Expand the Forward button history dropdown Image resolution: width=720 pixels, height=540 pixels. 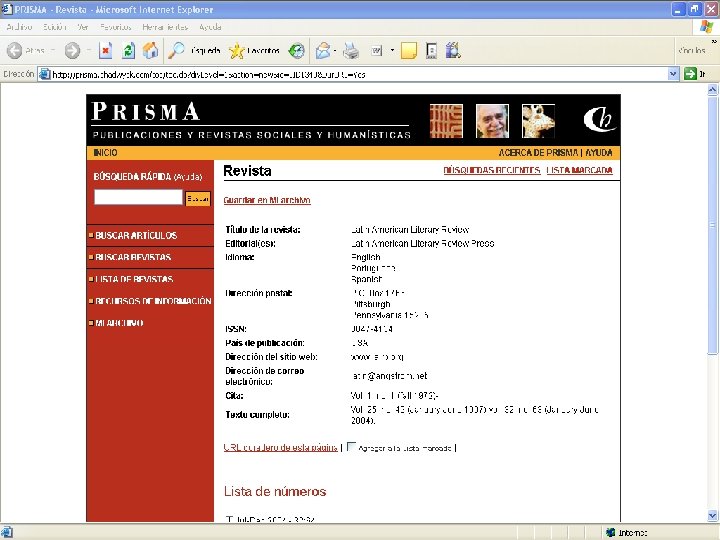[x=88, y=51]
